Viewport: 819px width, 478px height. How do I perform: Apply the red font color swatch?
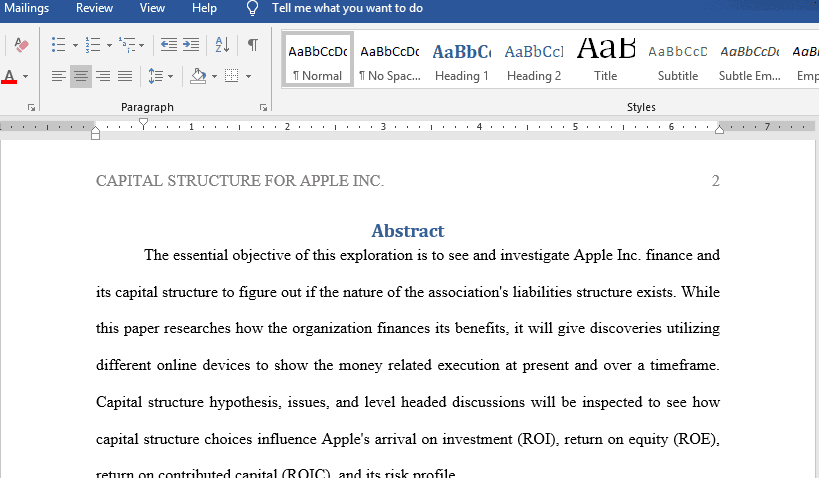coord(10,77)
